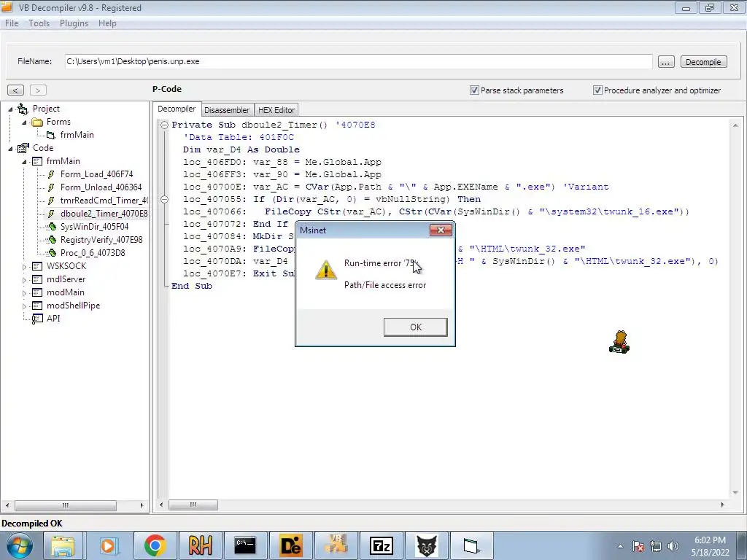
Task: Click code pane scroll down arrow
Action: [x=735, y=493]
